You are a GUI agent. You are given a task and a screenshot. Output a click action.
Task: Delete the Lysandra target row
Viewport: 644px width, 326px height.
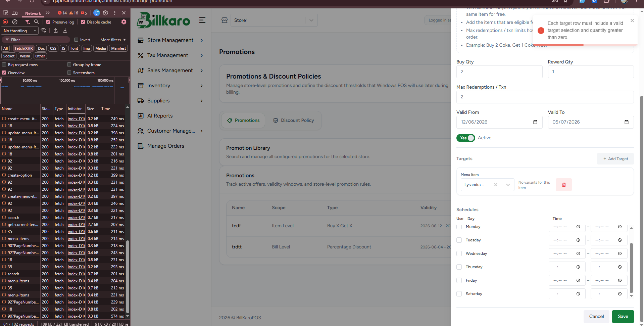click(564, 185)
